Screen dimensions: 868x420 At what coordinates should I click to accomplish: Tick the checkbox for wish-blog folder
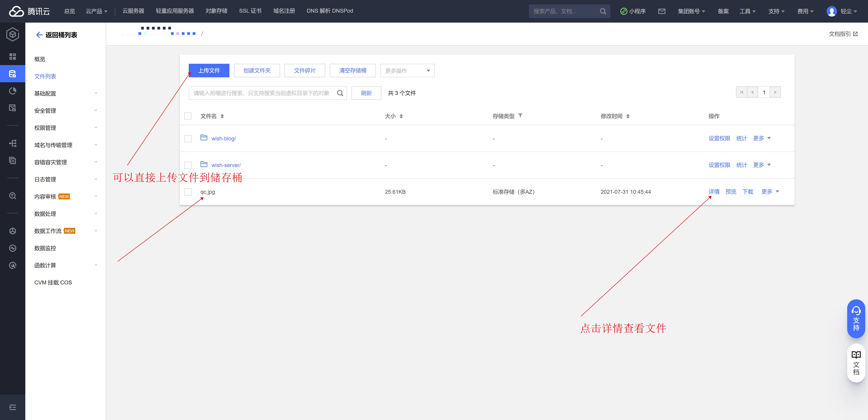pyautogui.click(x=188, y=139)
